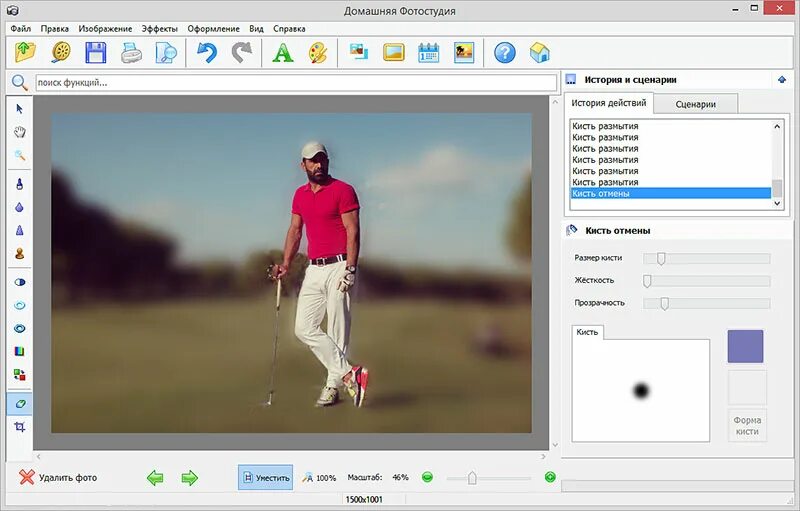Go to next photo with right arrow
This screenshot has width=800, height=511.
tap(189, 478)
